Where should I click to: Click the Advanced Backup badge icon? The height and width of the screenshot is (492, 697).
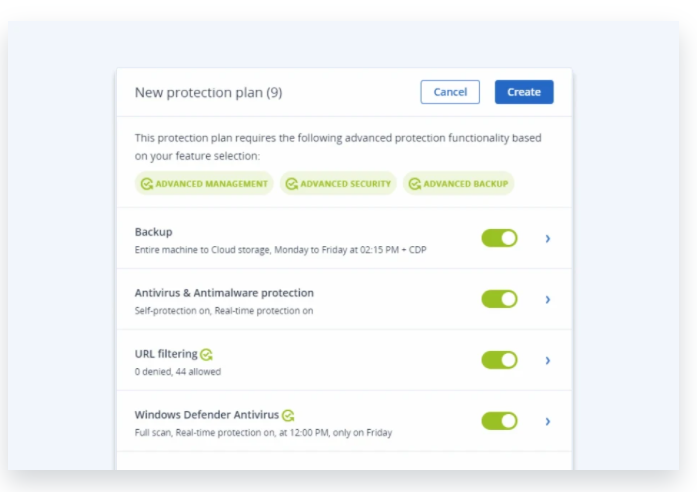point(414,184)
